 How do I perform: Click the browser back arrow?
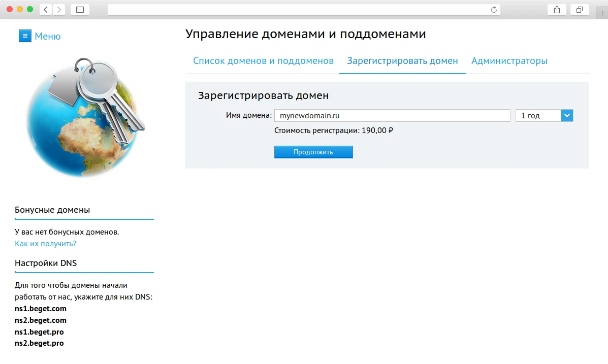point(45,9)
